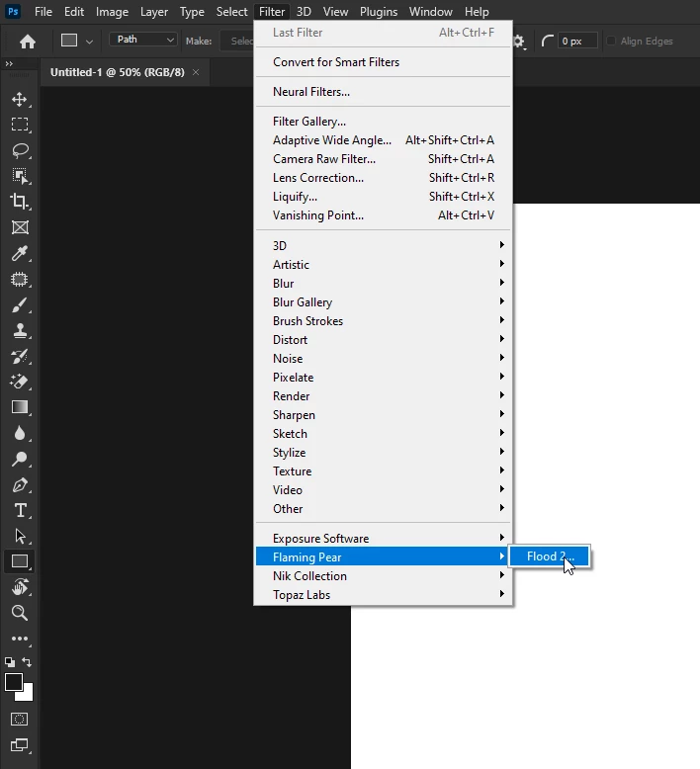Click the Photoshop Ps logo

pos(13,11)
